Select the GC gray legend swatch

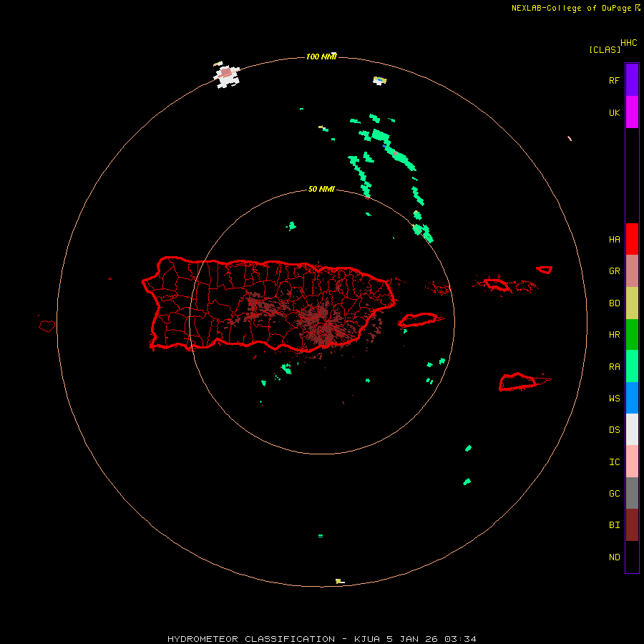coord(632,493)
